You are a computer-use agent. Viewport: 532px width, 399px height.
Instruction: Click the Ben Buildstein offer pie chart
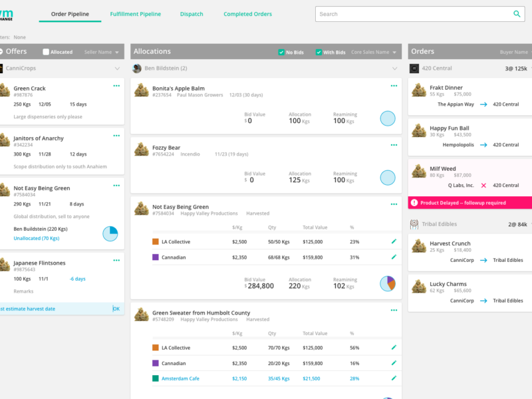[x=110, y=234]
